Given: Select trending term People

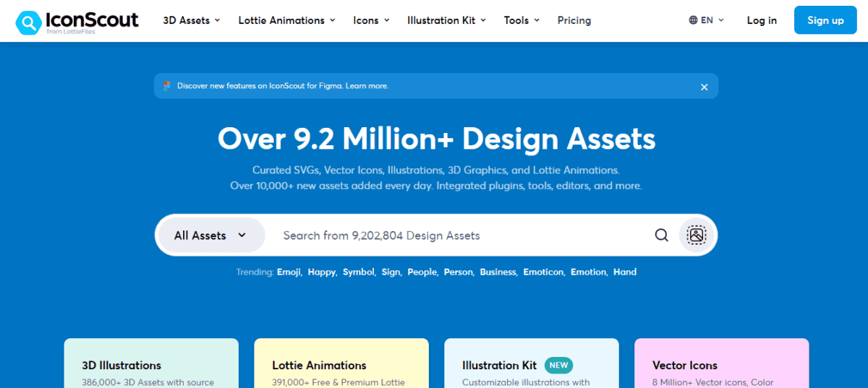Looking at the screenshot, I should [423, 272].
